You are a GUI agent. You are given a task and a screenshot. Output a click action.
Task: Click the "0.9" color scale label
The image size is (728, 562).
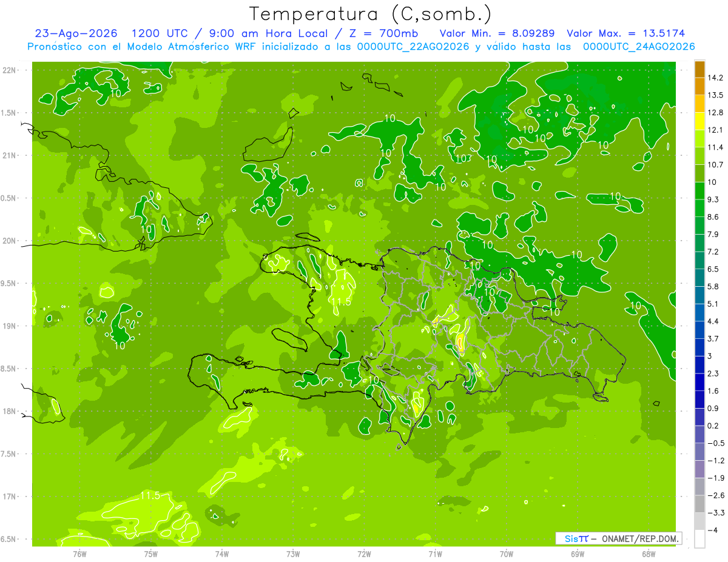(713, 408)
